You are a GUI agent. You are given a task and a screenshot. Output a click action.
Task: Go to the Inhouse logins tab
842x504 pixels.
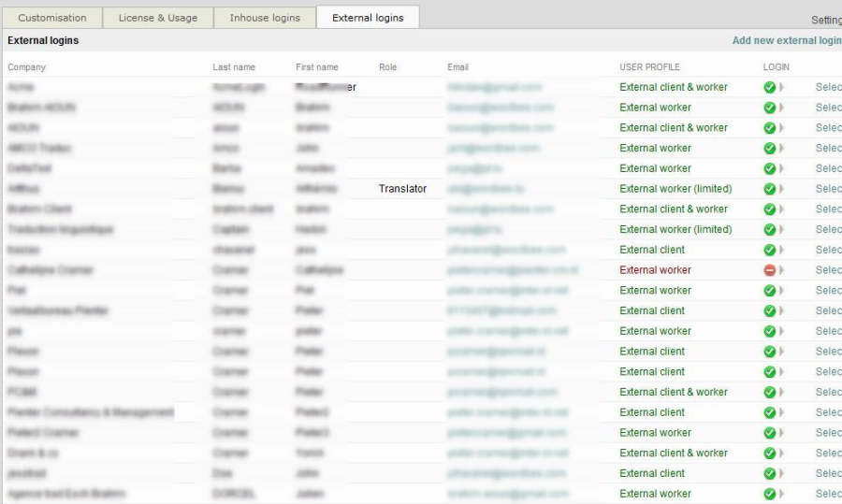click(x=265, y=18)
